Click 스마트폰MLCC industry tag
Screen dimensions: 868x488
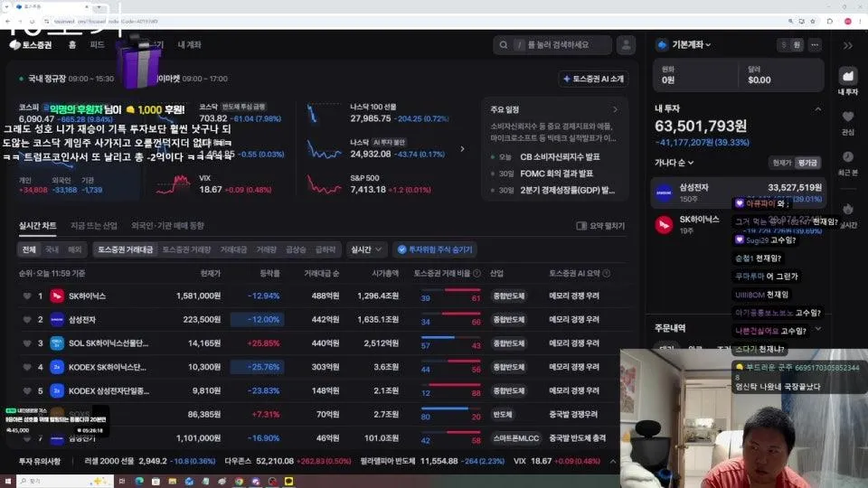point(516,438)
